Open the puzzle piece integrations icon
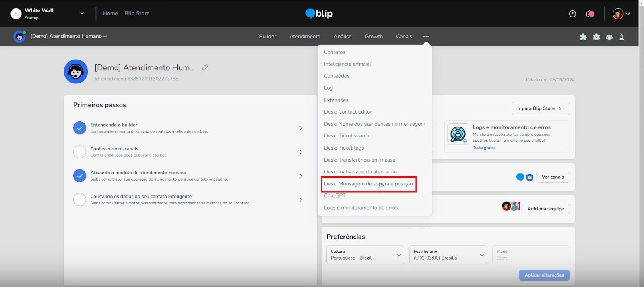This screenshot has width=644, height=287. click(583, 37)
